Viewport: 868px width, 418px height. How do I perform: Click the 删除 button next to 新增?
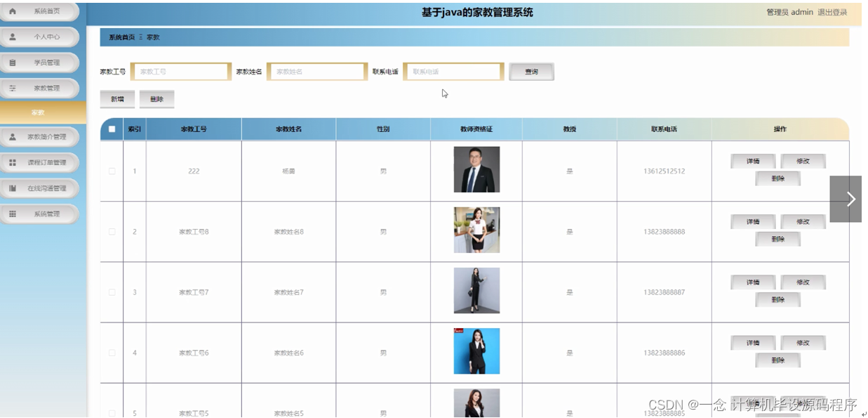156,99
